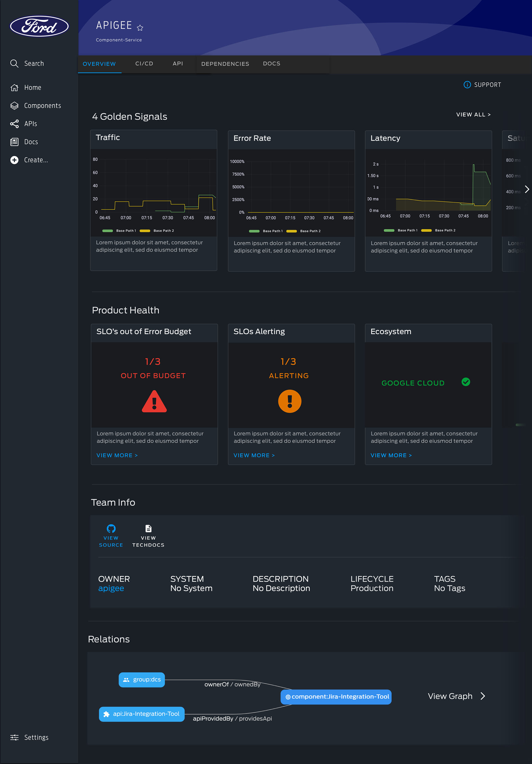
Task: Click VIEW MORE under Ecosystem
Action: point(391,455)
